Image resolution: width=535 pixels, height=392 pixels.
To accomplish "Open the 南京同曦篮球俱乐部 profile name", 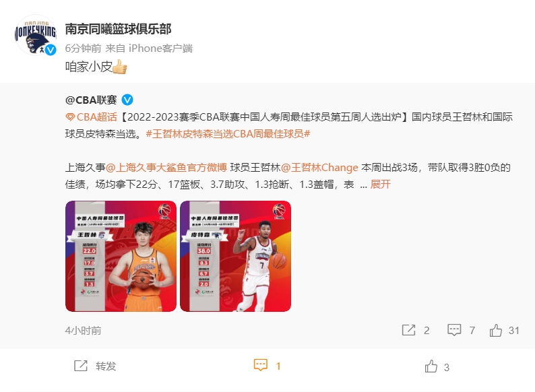I will tap(118, 29).
